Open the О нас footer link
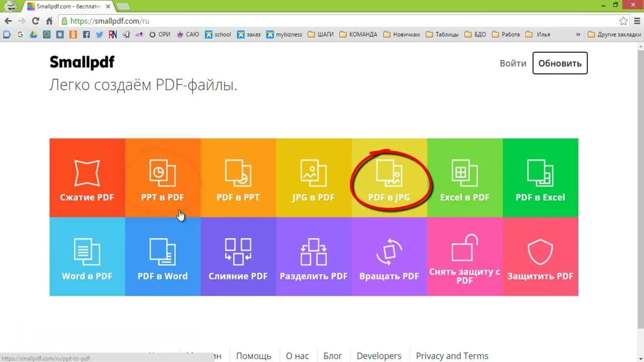This screenshot has width=644, height=362. [297, 356]
